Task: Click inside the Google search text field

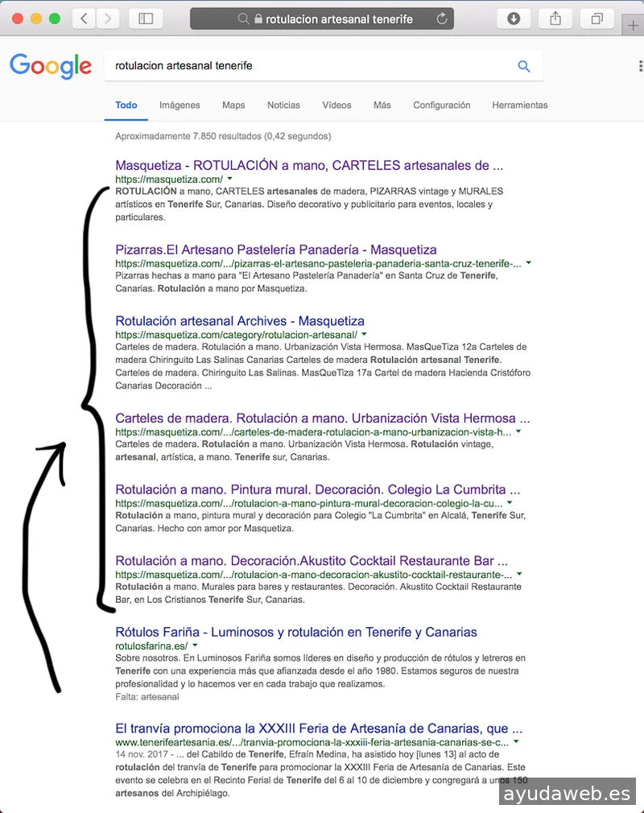Action: coord(306,66)
